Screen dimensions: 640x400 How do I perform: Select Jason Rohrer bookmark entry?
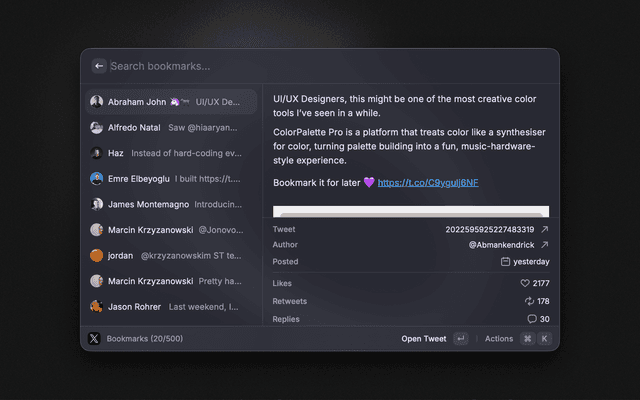[171, 306]
